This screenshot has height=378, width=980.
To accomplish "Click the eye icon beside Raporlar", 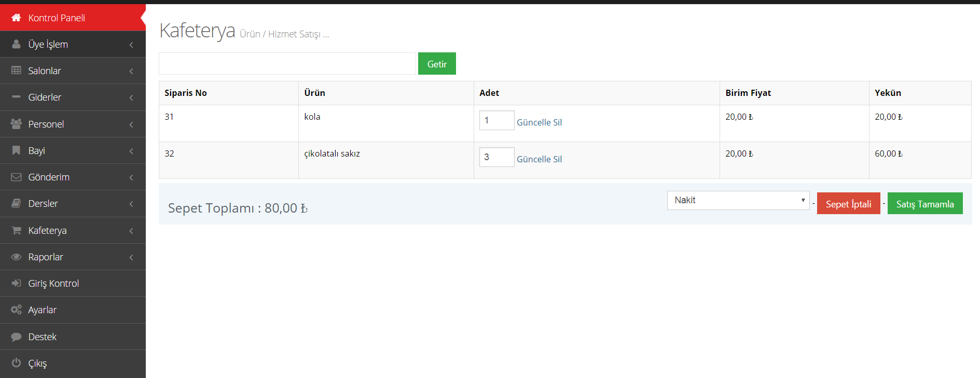I will pyautogui.click(x=16, y=257).
